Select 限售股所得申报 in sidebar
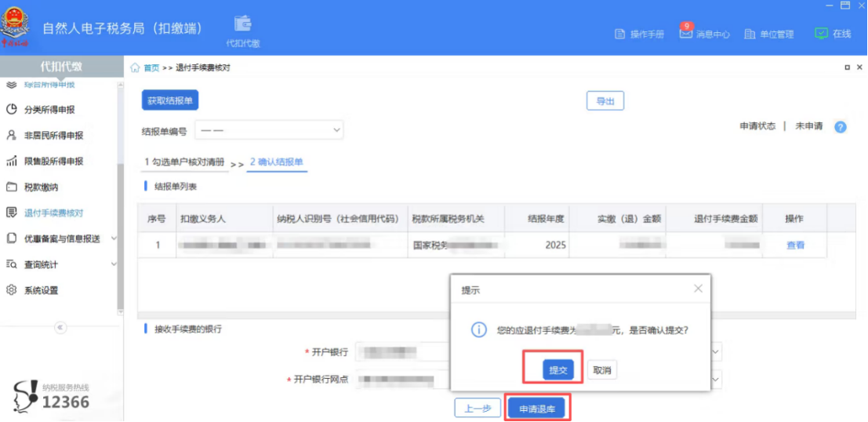The height and width of the screenshot is (422, 868). pos(53,161)
